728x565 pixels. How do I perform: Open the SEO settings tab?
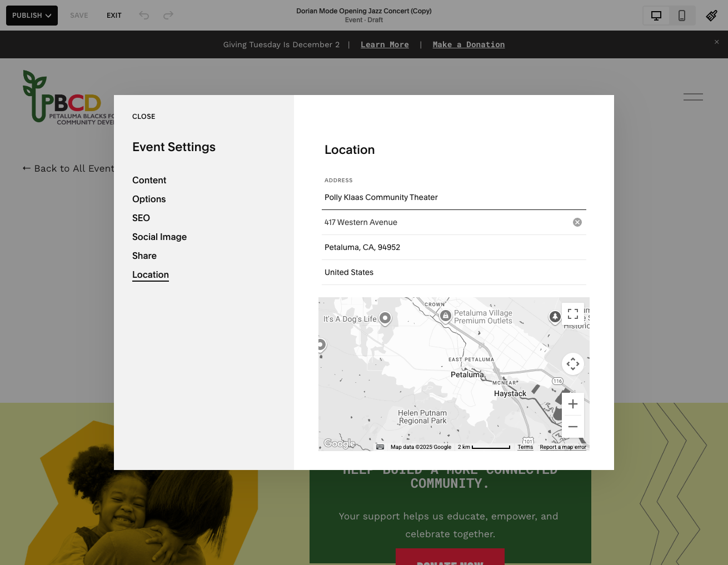(141, 218)
